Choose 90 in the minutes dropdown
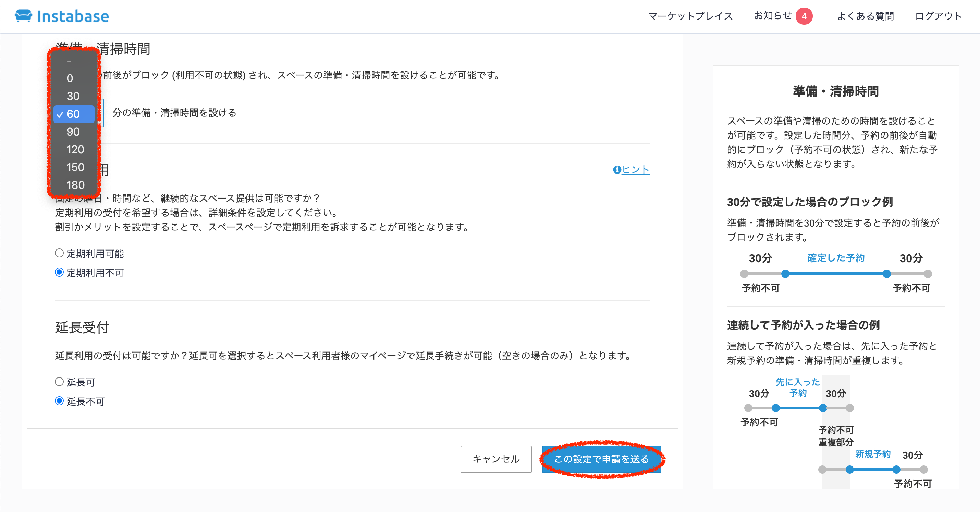 coord(73,132)
